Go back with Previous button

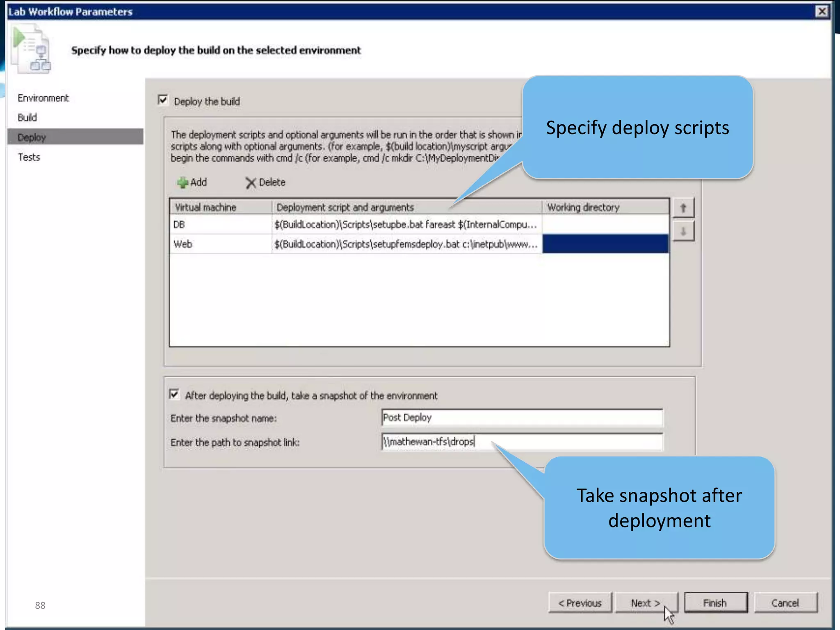580,603
